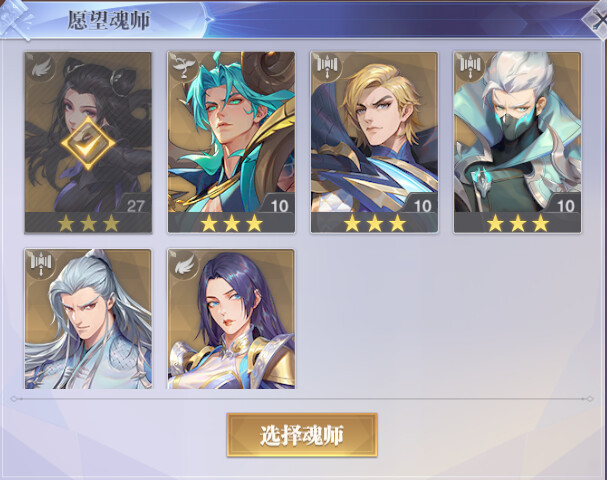Screen dimensions: 607x480
Task: Click the three-star rating under blond card
Action: (x=374, y=223)
